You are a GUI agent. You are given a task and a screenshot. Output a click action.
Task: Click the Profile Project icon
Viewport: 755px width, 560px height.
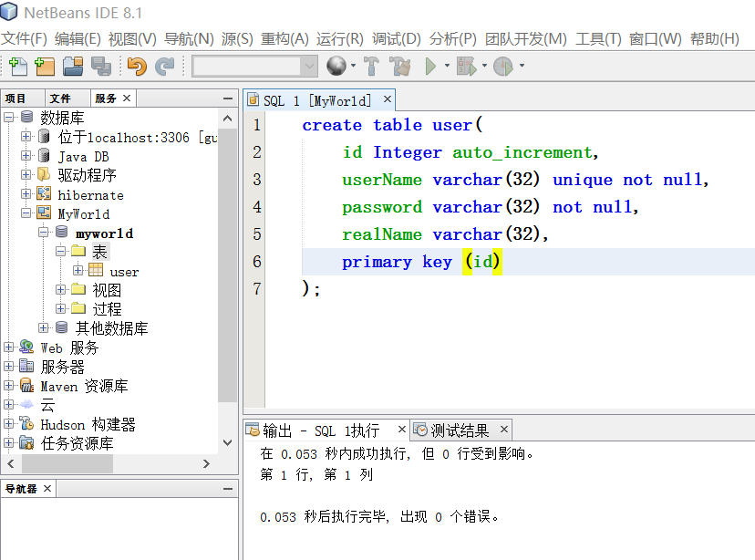coord(503,66)
